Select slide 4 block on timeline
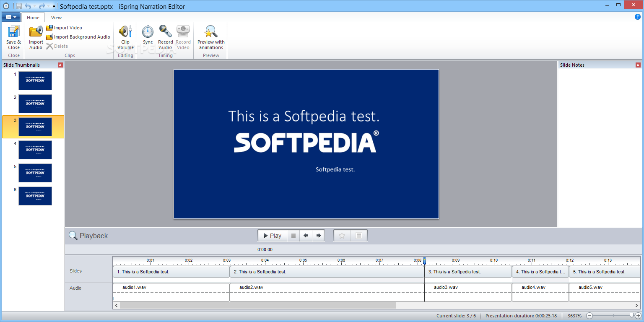Image resolution: width=644 pixels, height=322 pixels. [540, 272]
